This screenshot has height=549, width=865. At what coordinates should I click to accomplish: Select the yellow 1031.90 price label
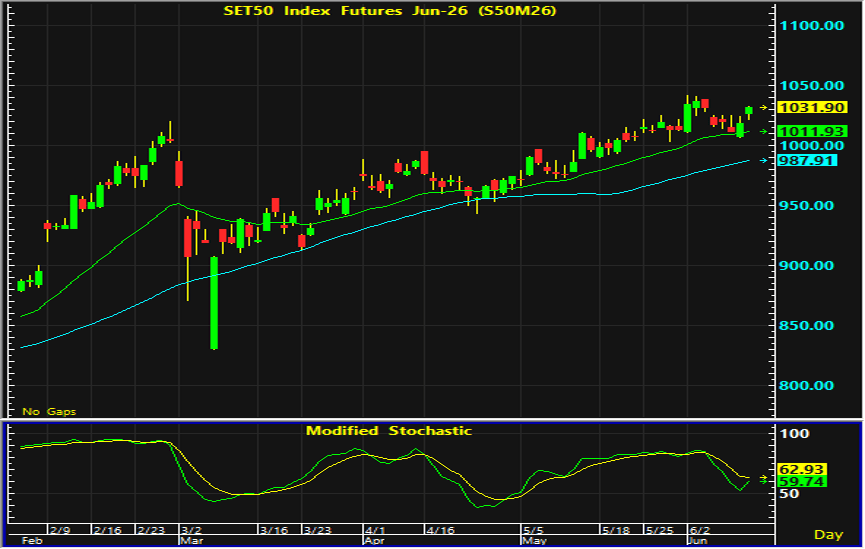(812, 108)
